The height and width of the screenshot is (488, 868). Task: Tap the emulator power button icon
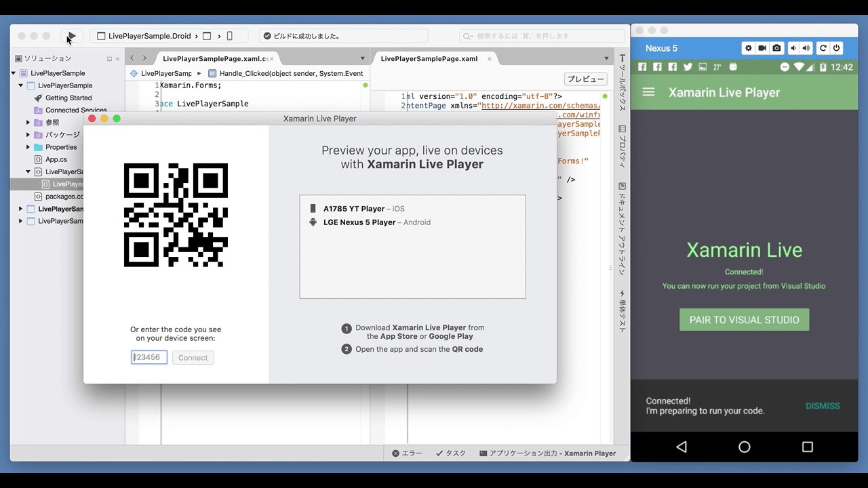[837, 48]
